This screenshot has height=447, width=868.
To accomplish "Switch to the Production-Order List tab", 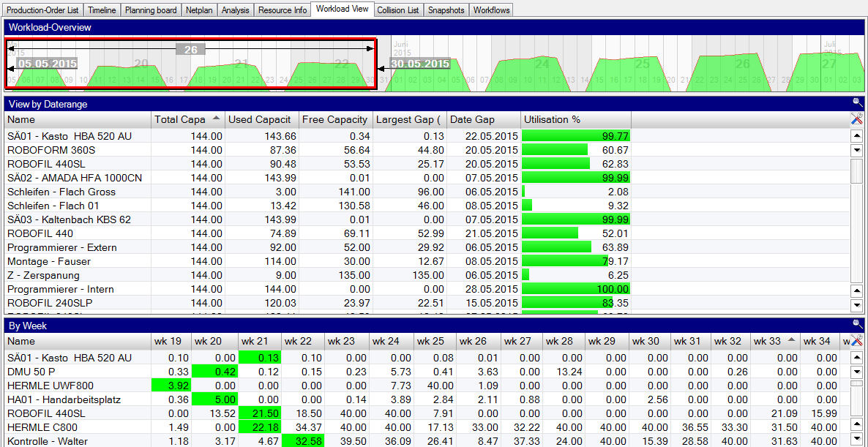I will [44, 10].
